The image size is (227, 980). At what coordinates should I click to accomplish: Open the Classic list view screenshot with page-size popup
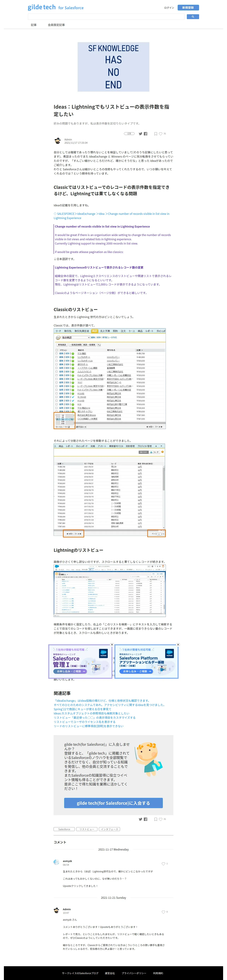(x=110, y=379)
